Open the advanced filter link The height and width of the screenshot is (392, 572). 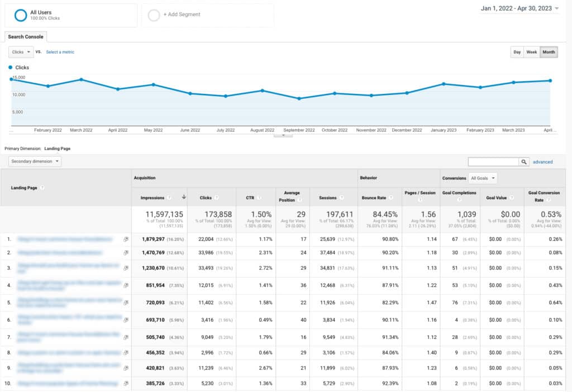tap(542, 162)
